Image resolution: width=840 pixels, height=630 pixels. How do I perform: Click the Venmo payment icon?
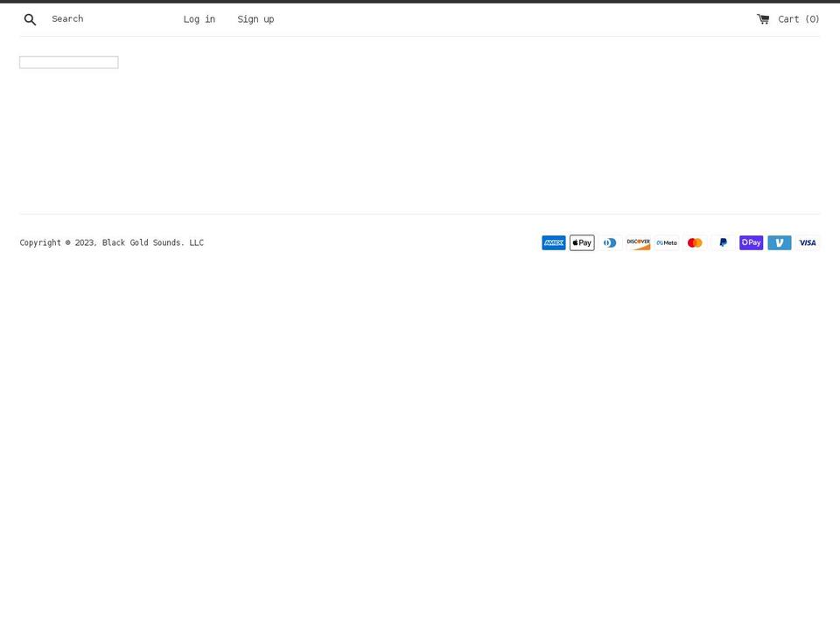779,242
